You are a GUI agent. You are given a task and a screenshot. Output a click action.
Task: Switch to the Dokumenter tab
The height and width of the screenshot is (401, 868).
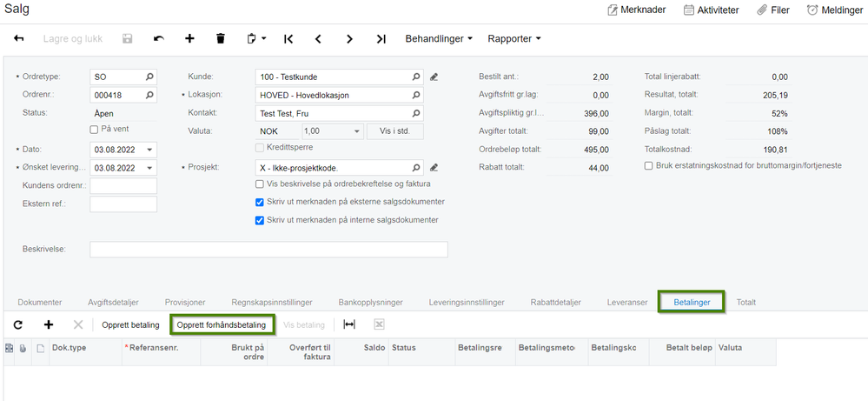pos(40,303)
